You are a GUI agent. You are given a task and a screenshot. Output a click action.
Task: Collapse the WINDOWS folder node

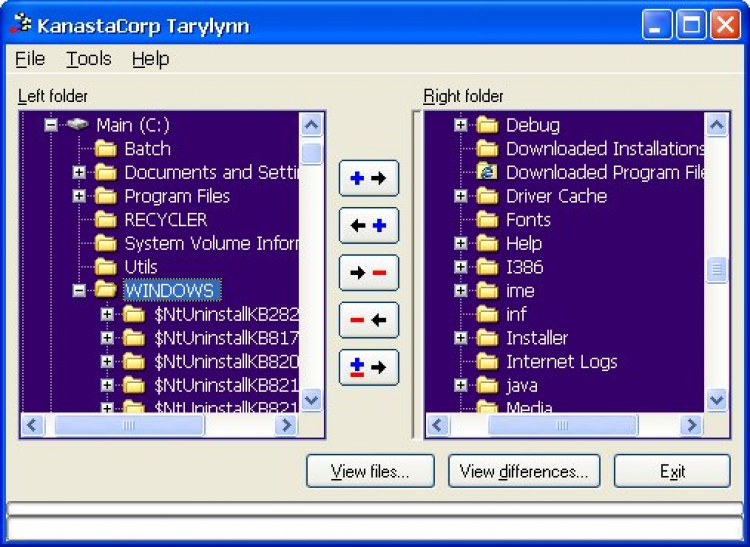[79, 290]
